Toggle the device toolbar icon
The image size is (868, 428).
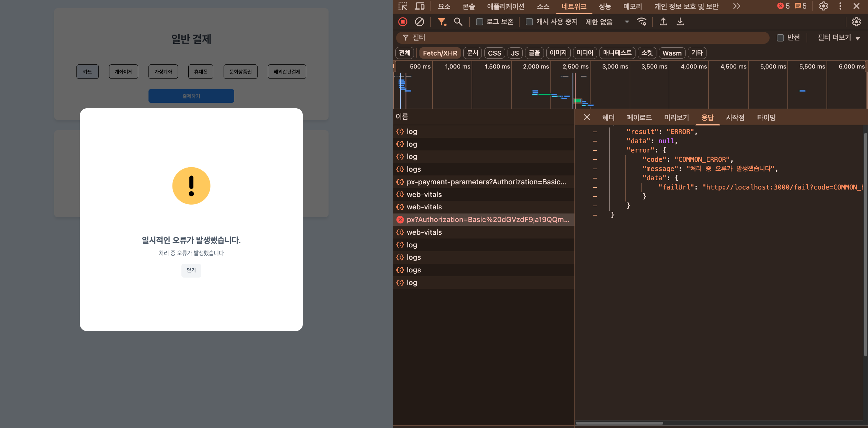tap(419, 6)
